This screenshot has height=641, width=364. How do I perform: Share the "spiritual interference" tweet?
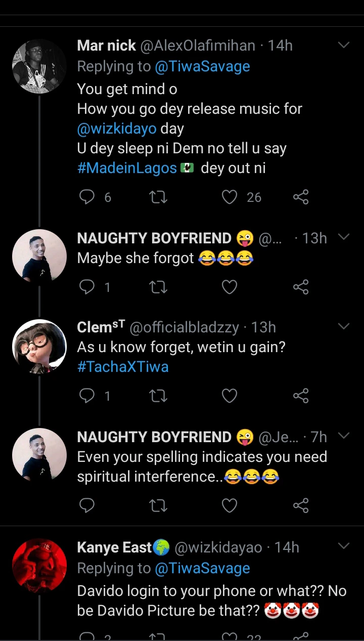click(301, 505)
